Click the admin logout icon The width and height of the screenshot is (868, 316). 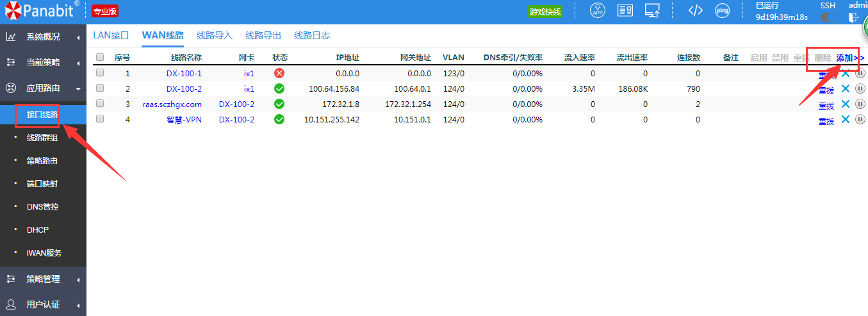click(853, 18)
